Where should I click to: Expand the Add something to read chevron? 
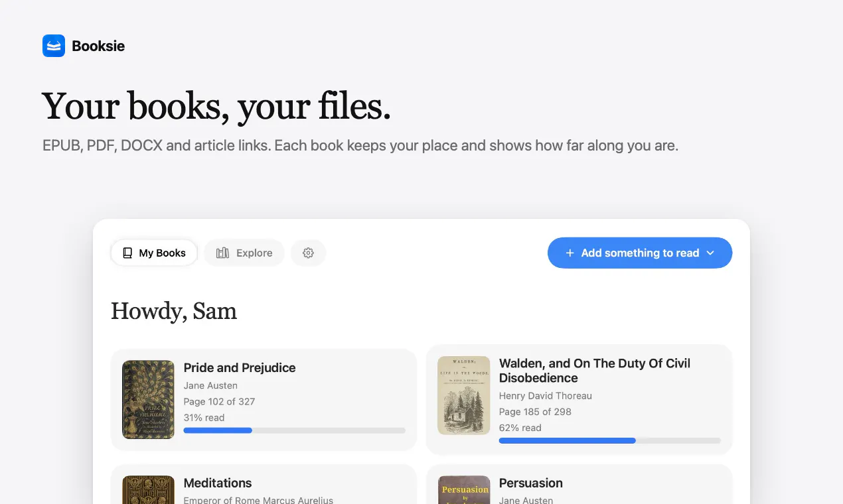710,253
